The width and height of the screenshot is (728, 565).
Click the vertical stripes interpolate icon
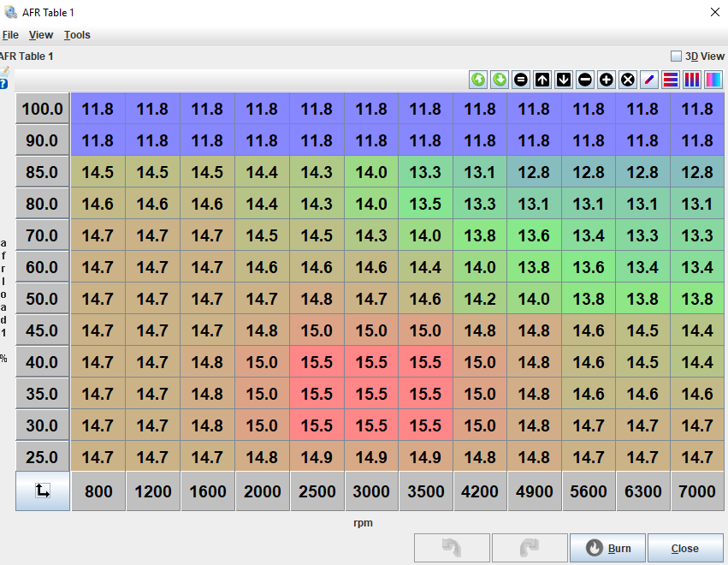tap(692, 80)
